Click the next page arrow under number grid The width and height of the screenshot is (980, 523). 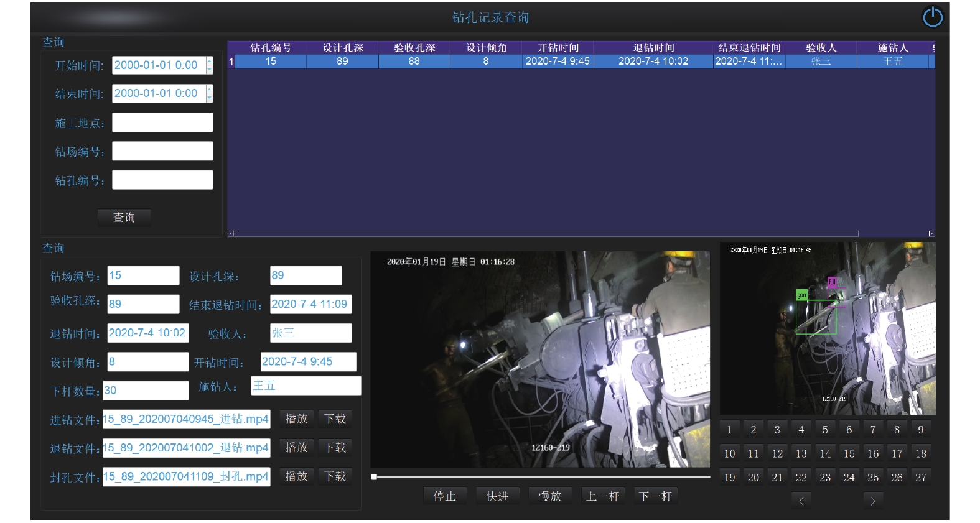(x=872, y=501)
